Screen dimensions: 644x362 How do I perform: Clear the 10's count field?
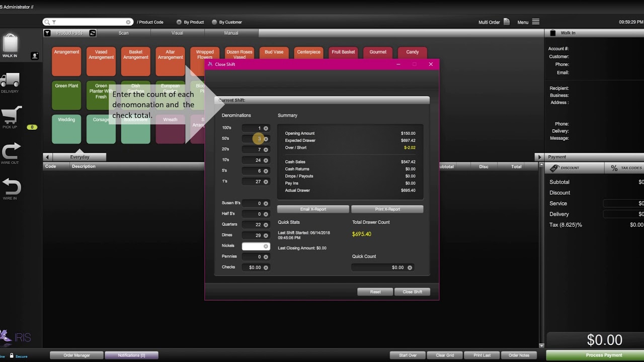[x=266, y=160]
